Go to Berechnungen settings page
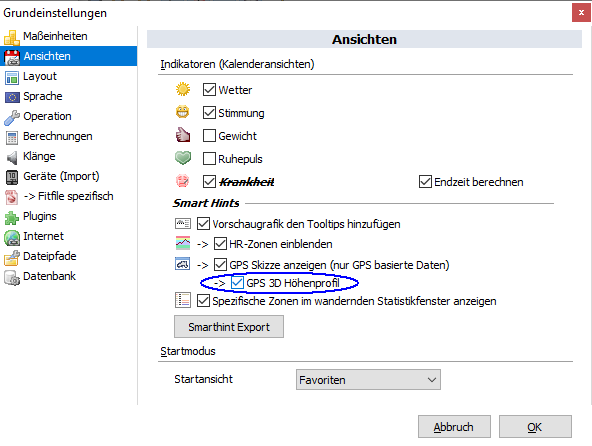 57,136
